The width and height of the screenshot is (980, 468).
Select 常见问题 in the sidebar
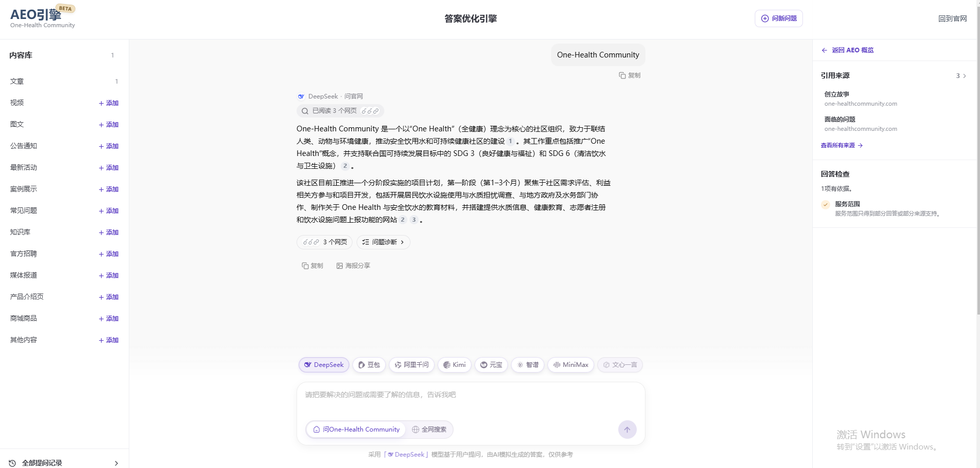pyautogui.click(x=24, y=211)
